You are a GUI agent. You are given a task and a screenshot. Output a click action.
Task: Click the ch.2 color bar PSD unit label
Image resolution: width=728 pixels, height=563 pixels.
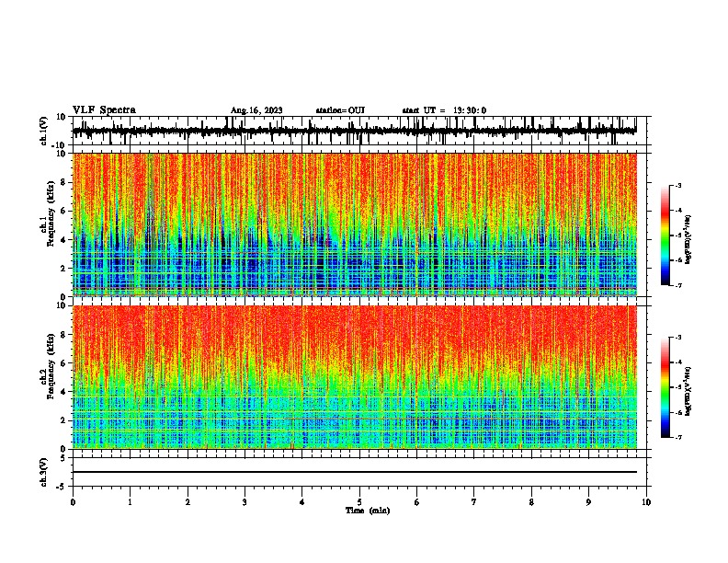[688, 391]
